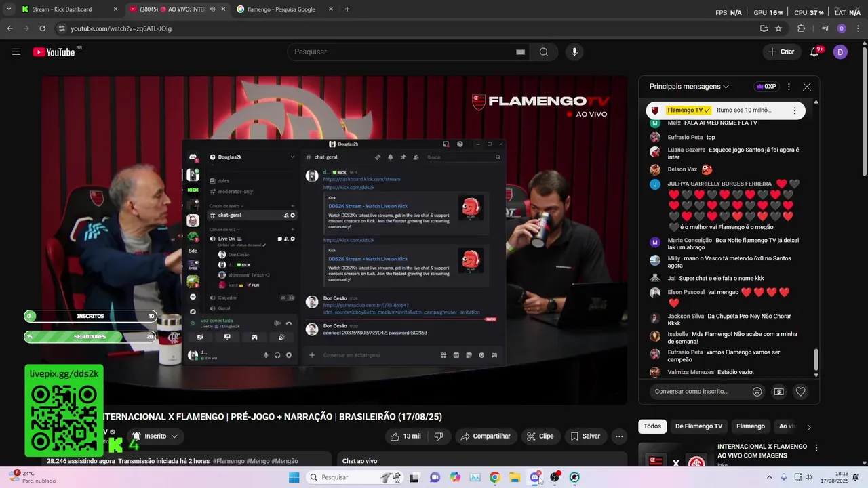Go to YouTube home via logo
Image resolution: width=868 pixels, height=488 pixels.
coord(54,52)
